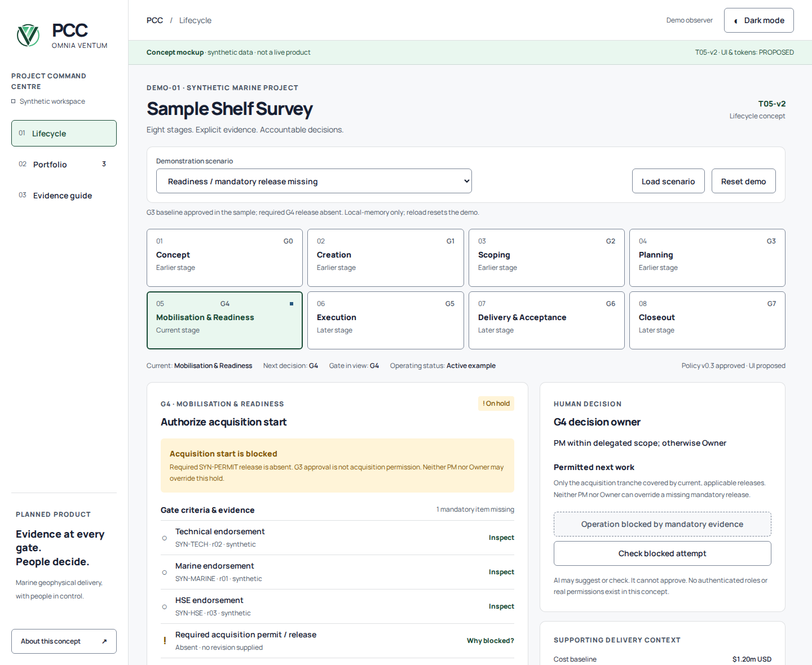Select the Execution G5 stage card
The height and width of the screenshot is (665, 812).
tap(386, 320)
